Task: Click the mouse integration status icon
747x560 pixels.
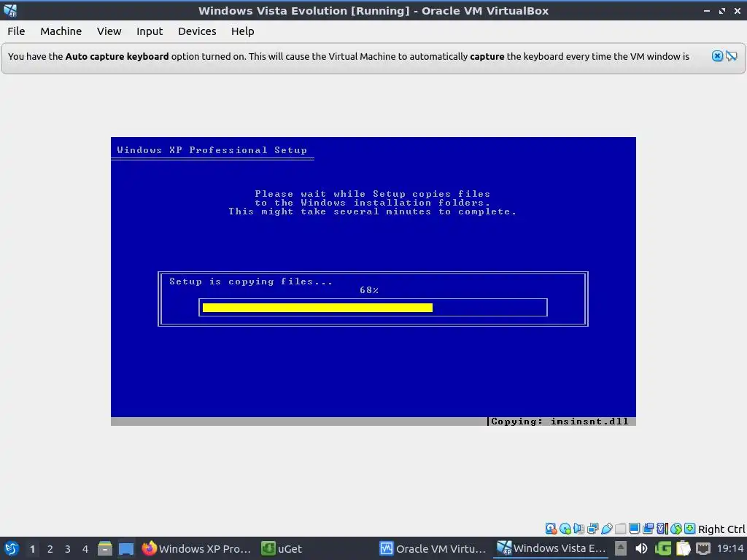Action: pyautogui.click(x=676, y=529)
